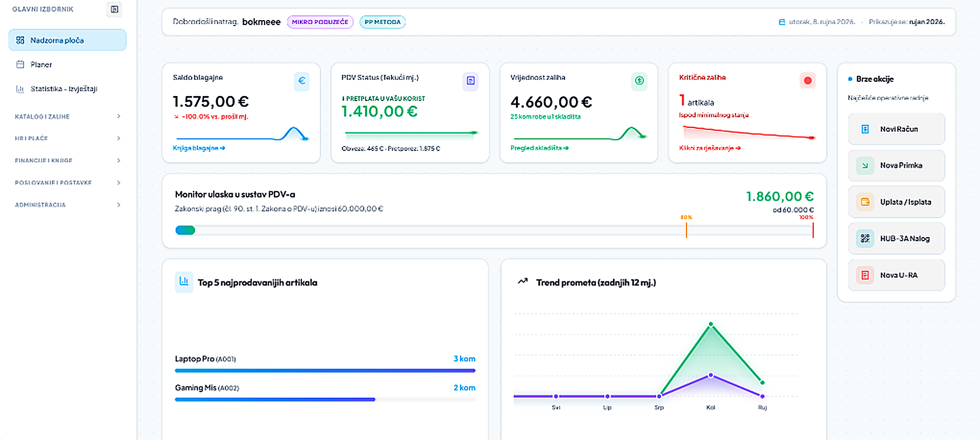Open the Knjiga blagajne link

pos(199,148)
